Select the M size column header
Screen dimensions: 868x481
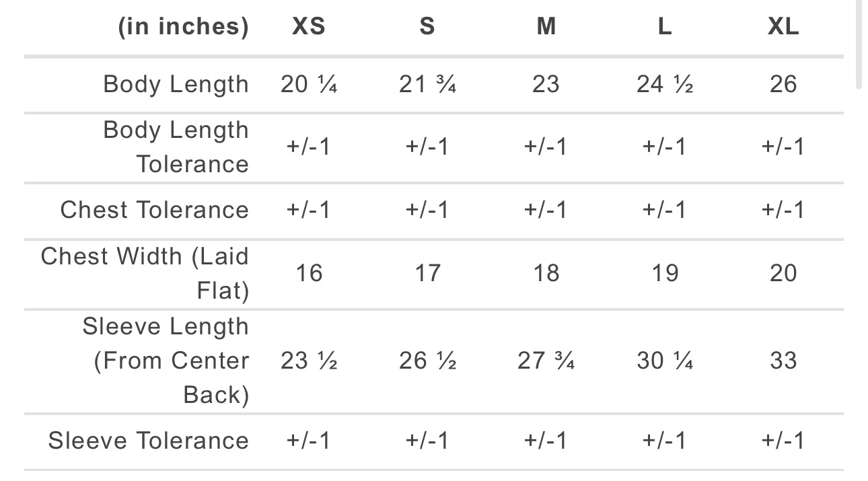pyautogui.click(x=546, y=27)
